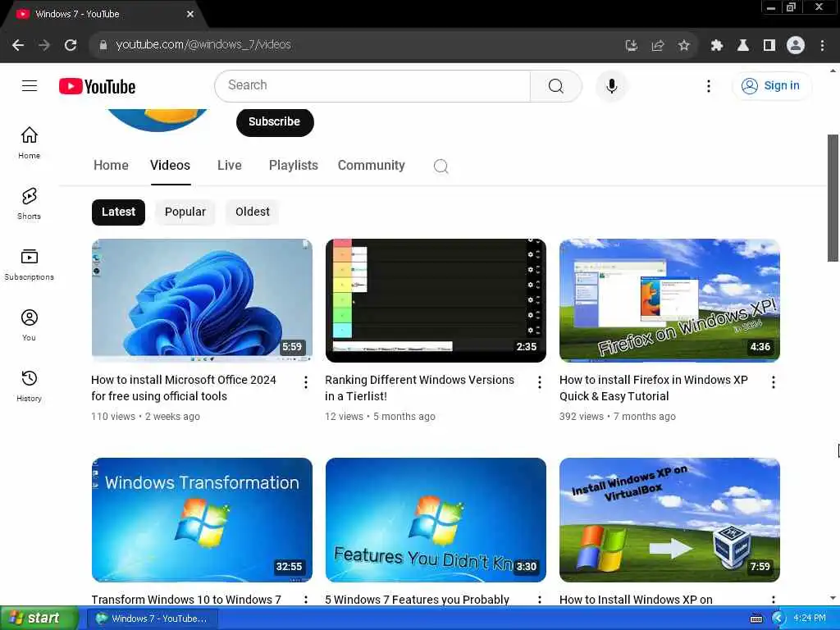The width and height of the screenshot is (840, 630).
Task: Select the Videos tab
Action: coord(170,165)
